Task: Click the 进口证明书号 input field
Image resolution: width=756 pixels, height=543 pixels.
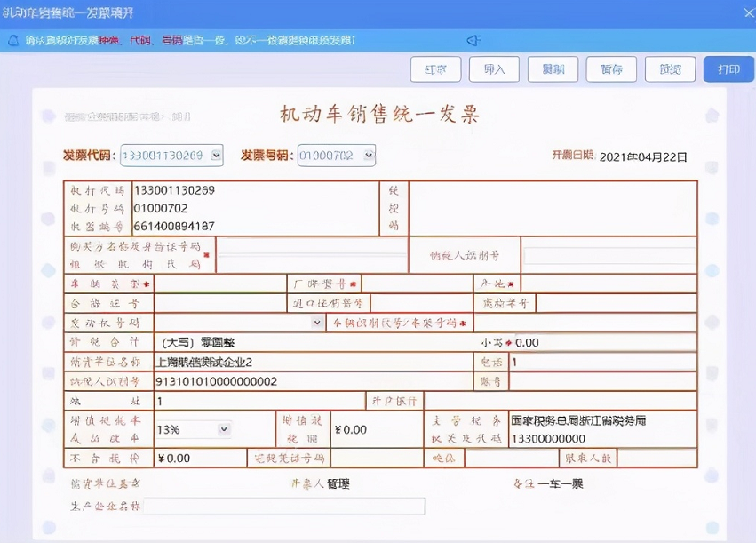Action: coord(421,303)
